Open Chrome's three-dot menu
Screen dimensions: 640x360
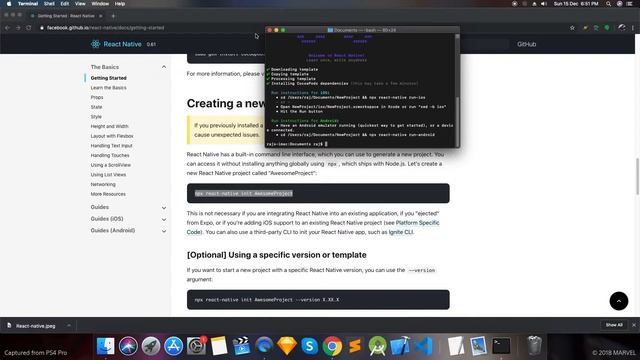[633, 28]
